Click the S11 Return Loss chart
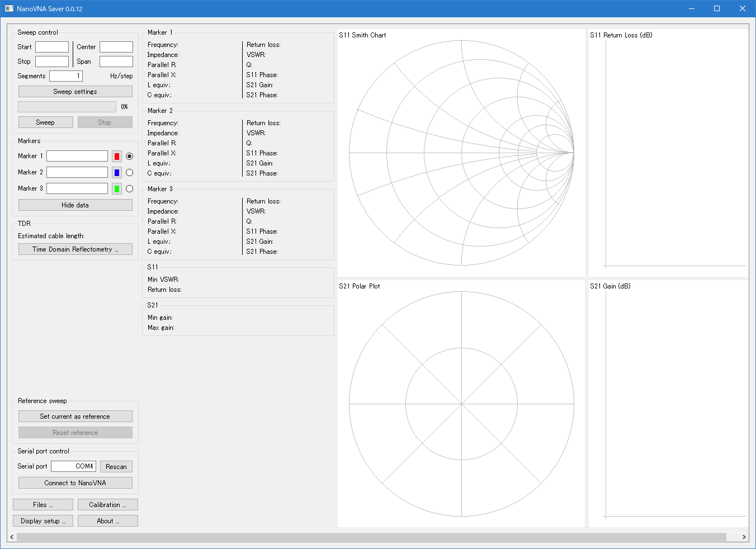This screenshot has width=756, height=549. click(669, 153)
